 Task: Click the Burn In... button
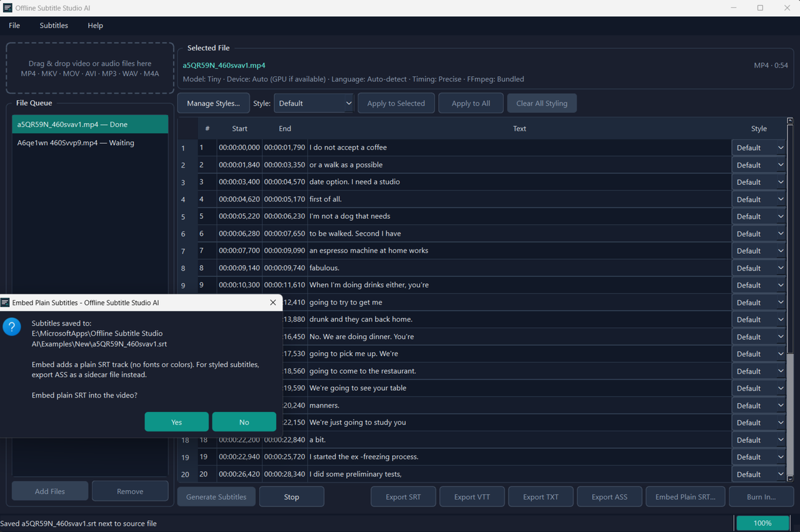pos(761,497)
